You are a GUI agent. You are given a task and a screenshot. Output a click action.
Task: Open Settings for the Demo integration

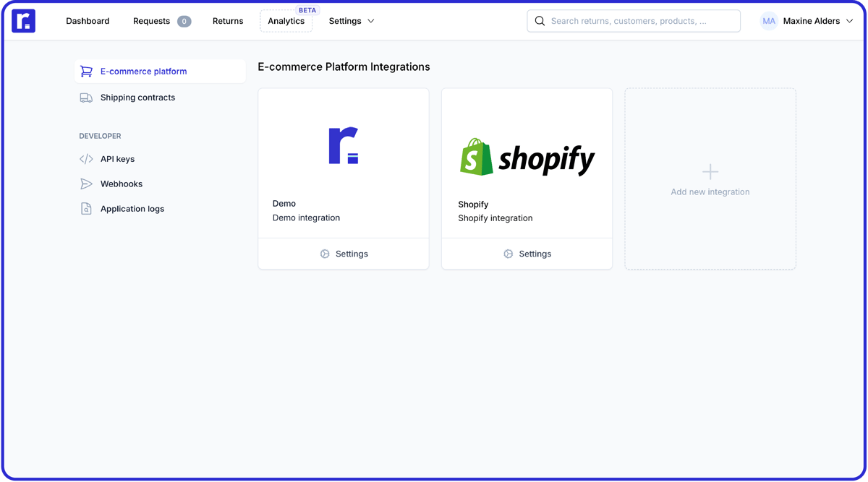coord(344,254)
